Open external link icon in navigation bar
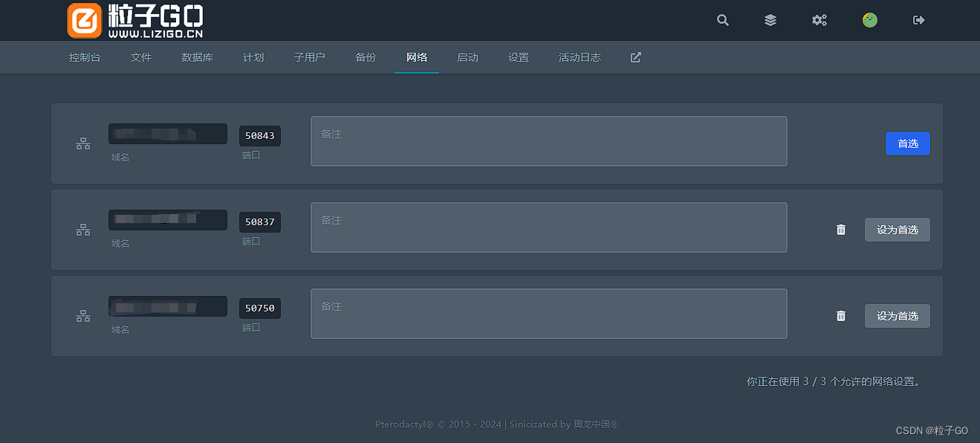The width and height of the screenshot is (980, 443). coord(636,57)
